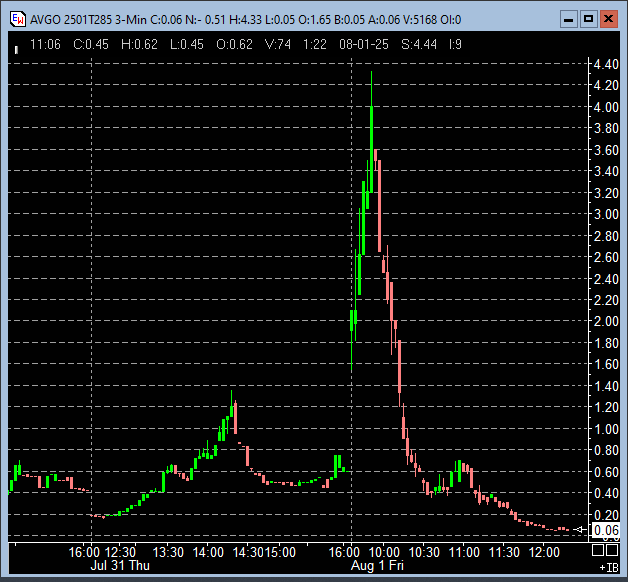Click the 0.60 price axis label
Screen dimensions: 628x582
(x=606, y=472)
